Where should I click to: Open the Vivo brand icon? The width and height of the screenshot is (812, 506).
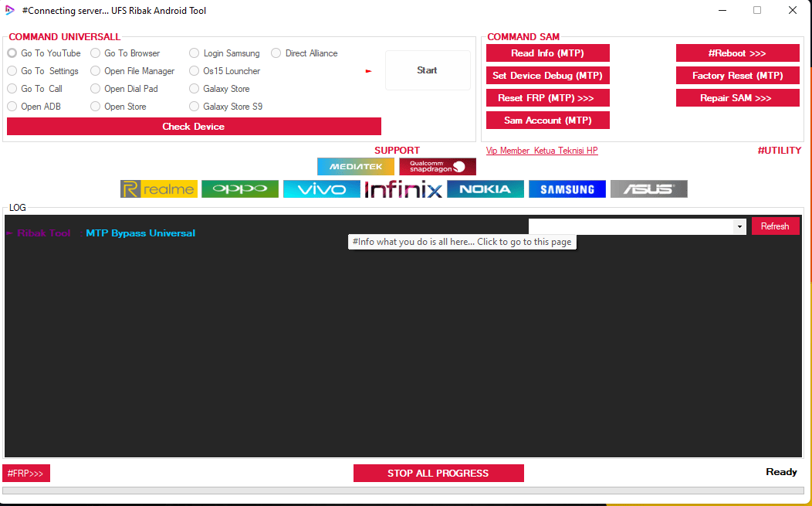(x=321, y=189)
